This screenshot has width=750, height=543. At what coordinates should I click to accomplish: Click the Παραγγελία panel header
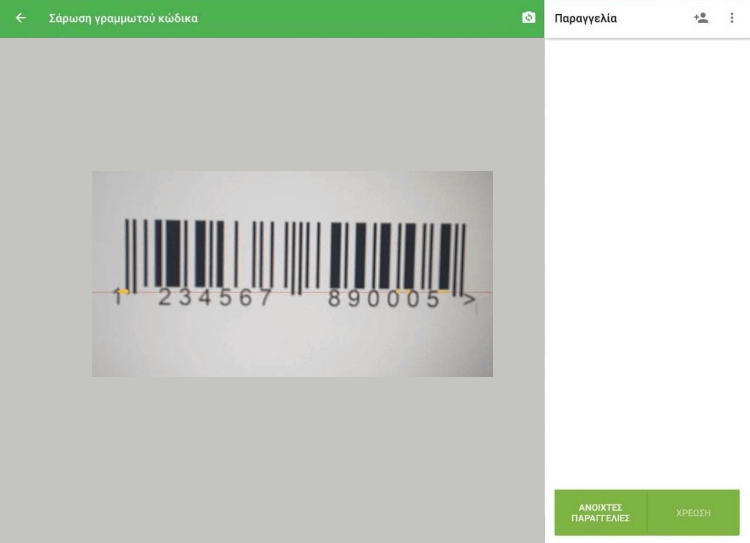coord(585,18)
